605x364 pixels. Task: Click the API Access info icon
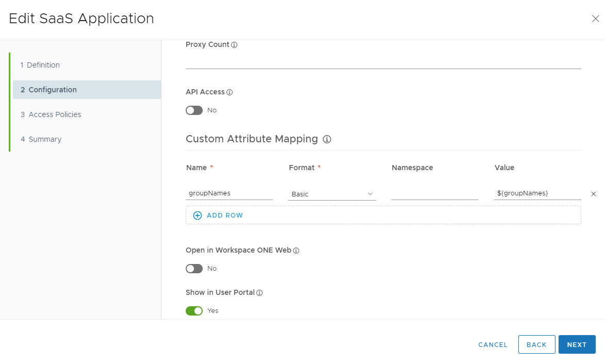click(x=230, y=92)
